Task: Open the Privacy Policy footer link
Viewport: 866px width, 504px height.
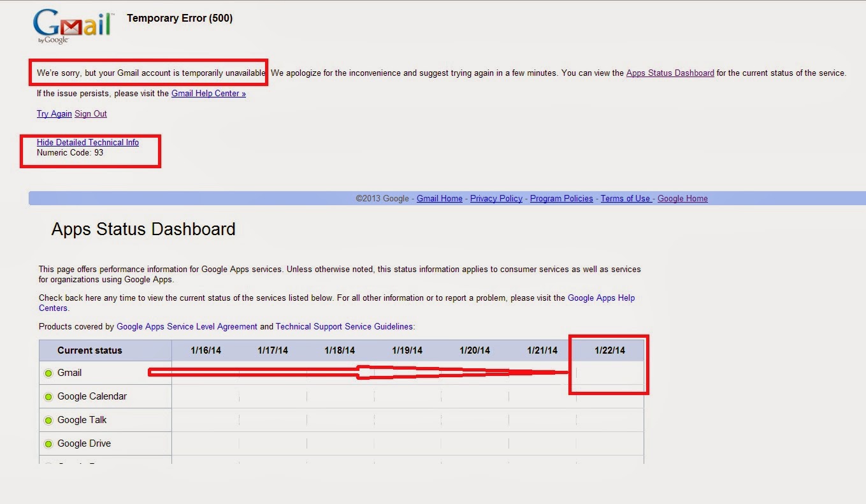Action: [496, 198]
